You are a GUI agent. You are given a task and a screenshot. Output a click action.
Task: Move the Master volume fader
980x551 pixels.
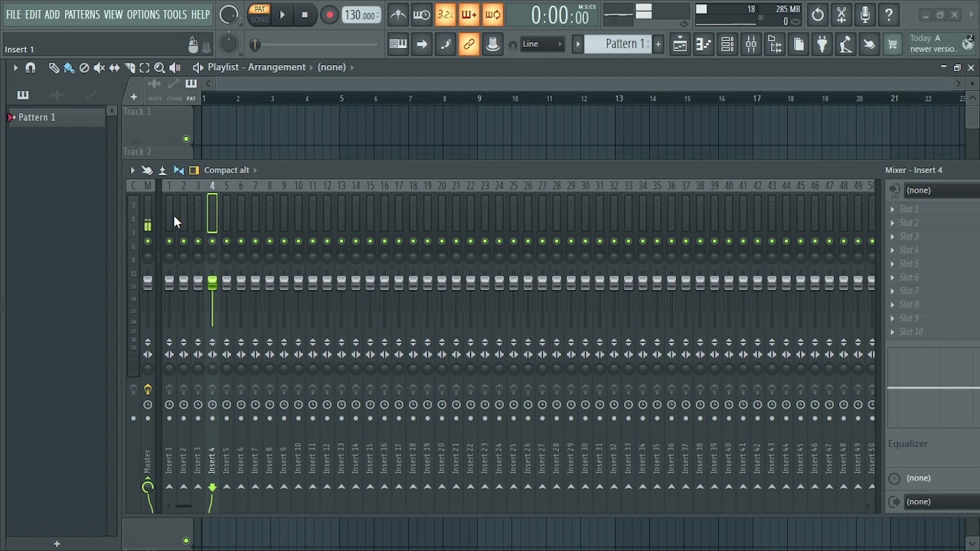tap(148, 283)
